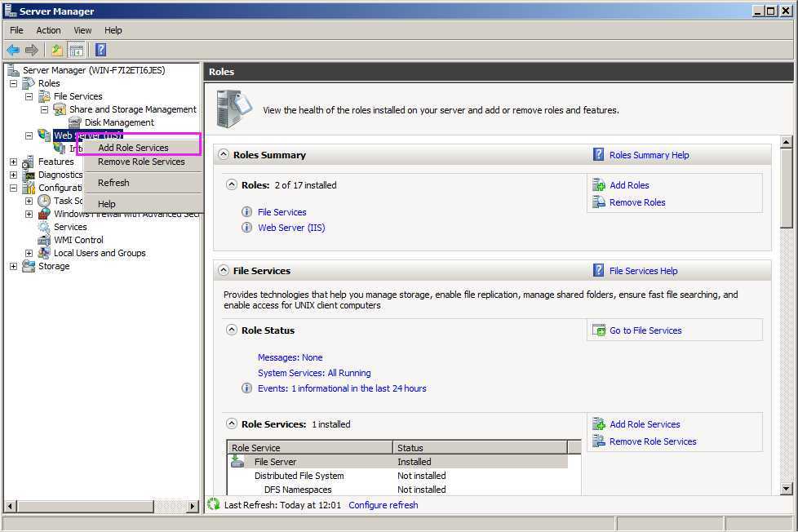
Task: Open the Web Server (IIS) link in Roles Summary
Action: [x=291, y=228]
